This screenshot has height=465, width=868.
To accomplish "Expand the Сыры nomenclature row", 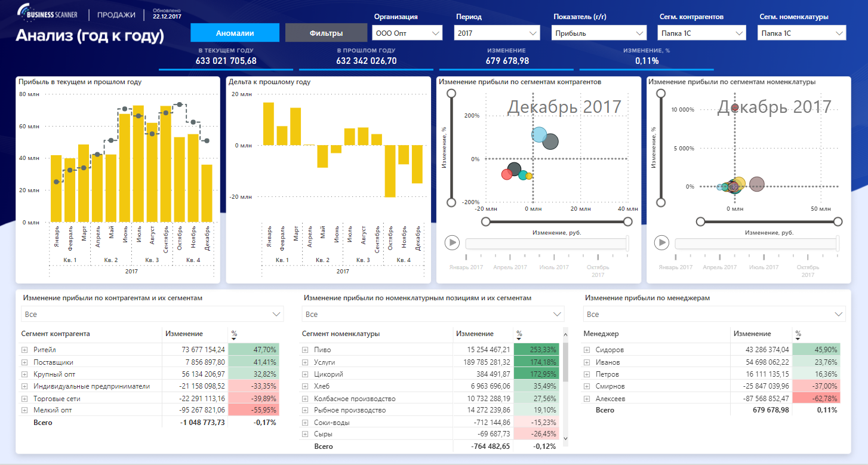I will coord(305,434).
